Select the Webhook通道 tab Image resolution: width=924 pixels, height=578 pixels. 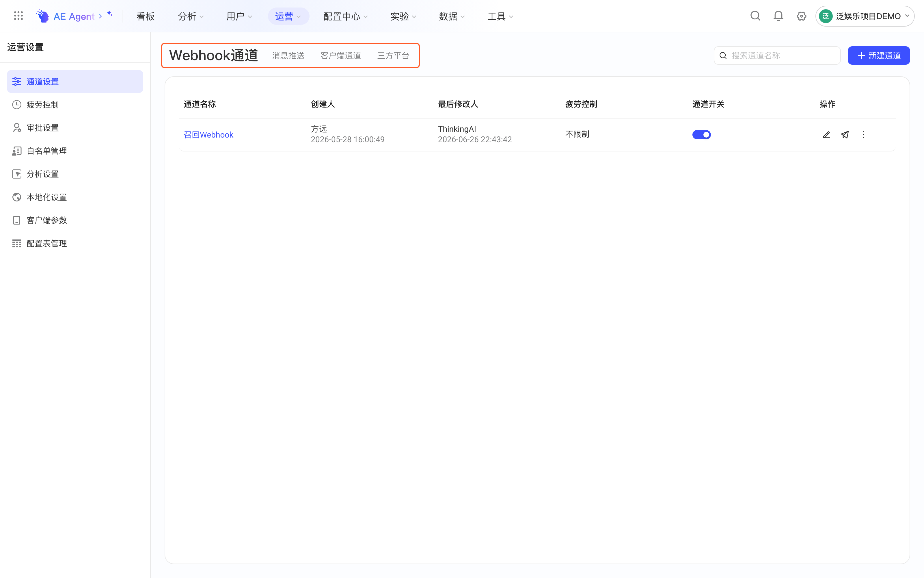(214, 55)
